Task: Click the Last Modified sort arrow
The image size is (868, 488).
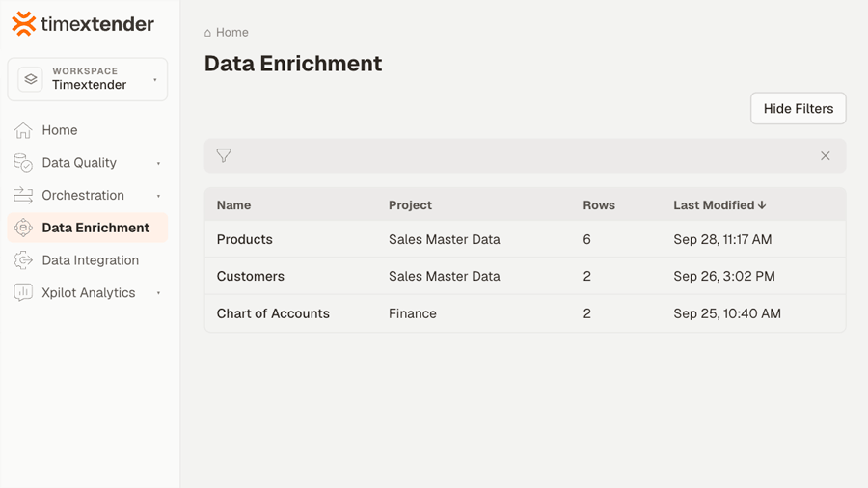Action: (762, 205)
